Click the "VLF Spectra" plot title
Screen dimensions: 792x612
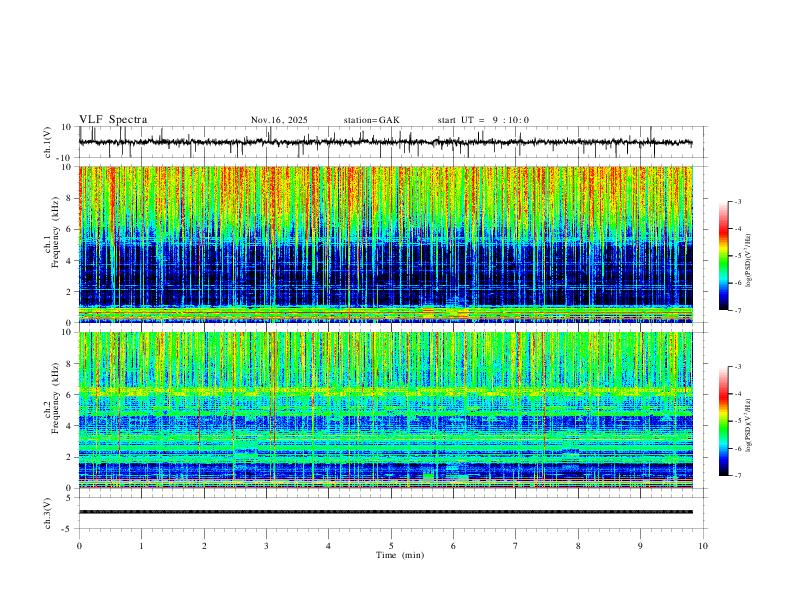pos(113,120)
